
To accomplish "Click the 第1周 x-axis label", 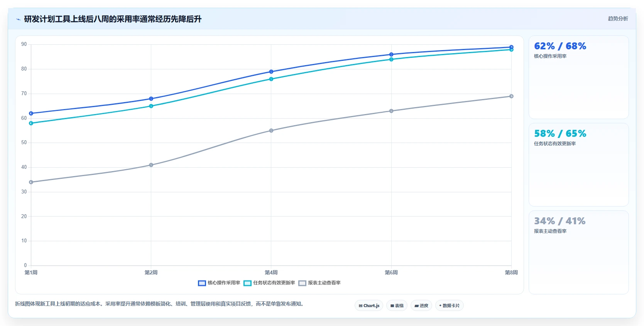I will coord(31,272).
